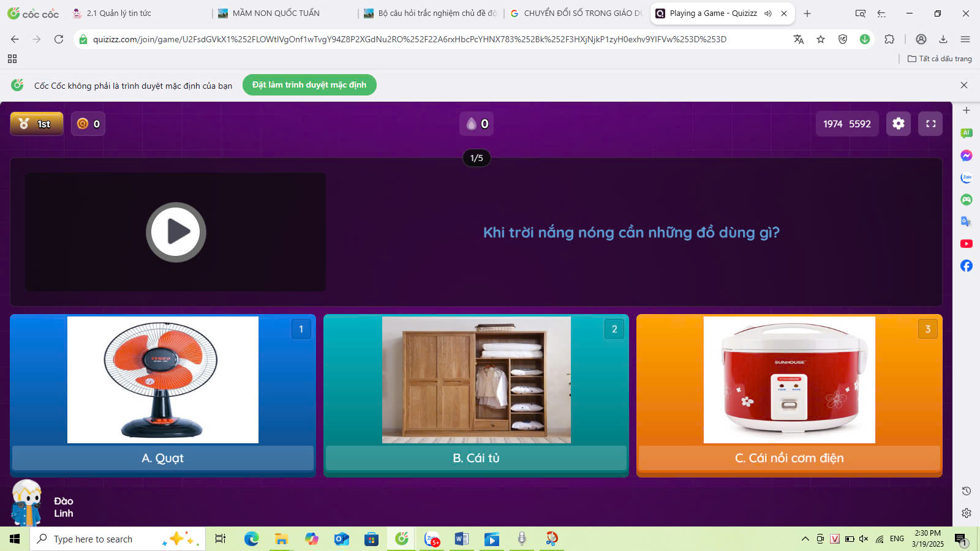Click the translate page icon
Screen dimensions: 980x551
coord(798,39)
